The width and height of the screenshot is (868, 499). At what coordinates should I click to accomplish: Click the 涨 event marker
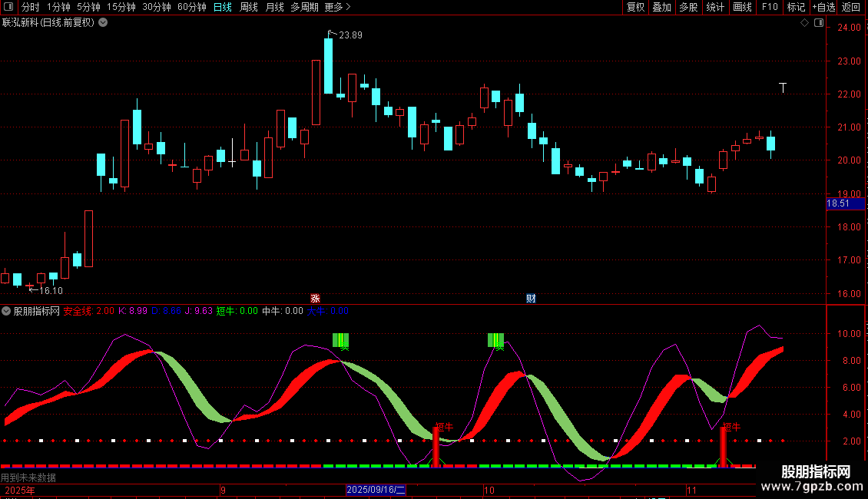pyautogui.click(x=315, y=299)
